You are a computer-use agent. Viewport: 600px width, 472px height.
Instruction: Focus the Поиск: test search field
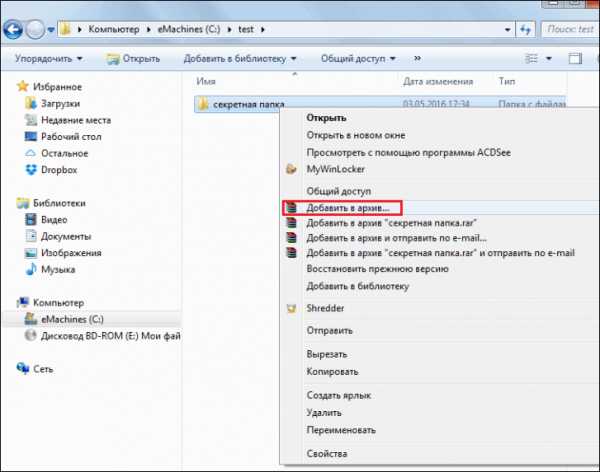(x=570, y=29)
